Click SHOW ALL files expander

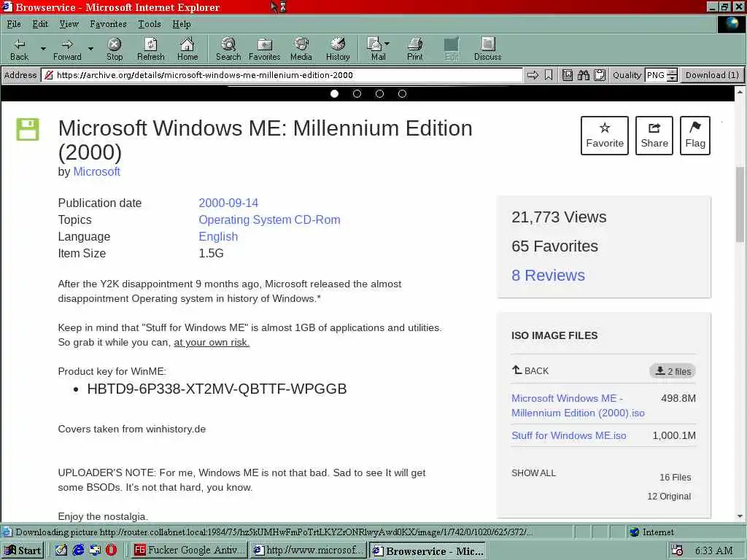(533, 472)
